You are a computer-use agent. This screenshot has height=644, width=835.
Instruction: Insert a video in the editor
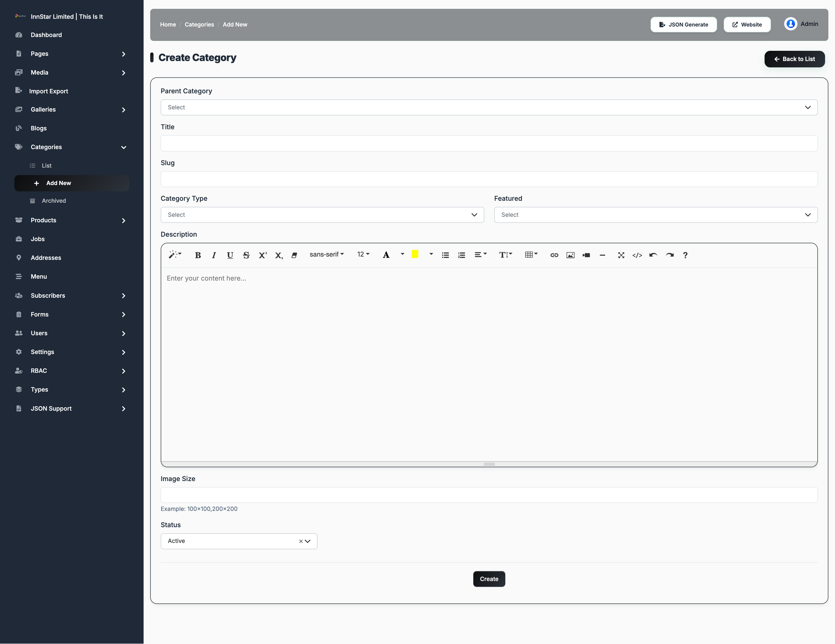coord(586,255)
